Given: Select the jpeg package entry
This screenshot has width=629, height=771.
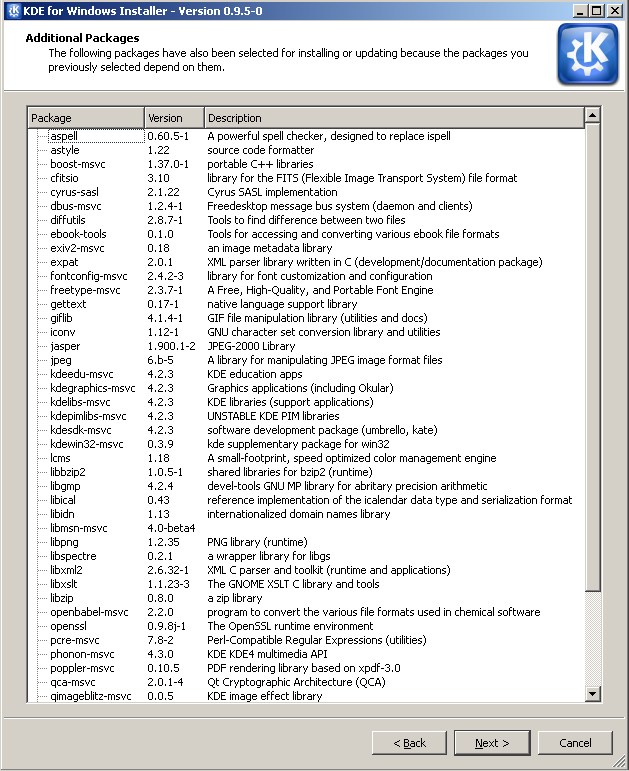Looking at the screenshot, I should 61,360.
